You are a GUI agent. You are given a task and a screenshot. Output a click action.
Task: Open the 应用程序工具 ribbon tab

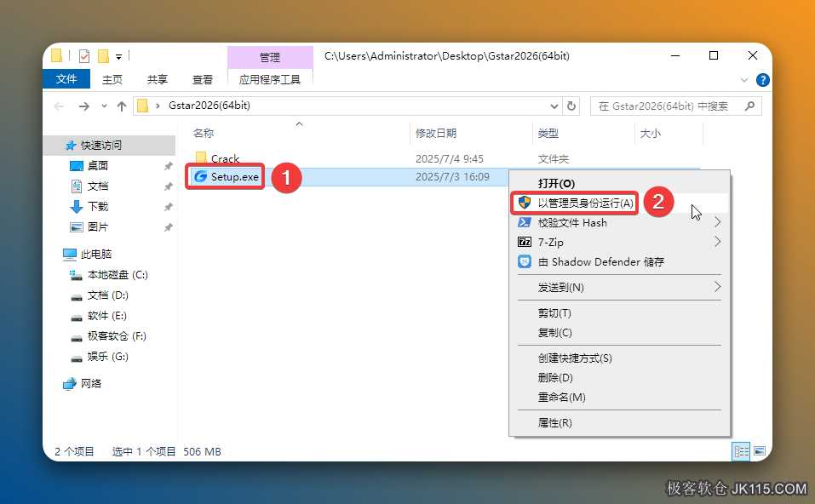(x=270, y=79)
